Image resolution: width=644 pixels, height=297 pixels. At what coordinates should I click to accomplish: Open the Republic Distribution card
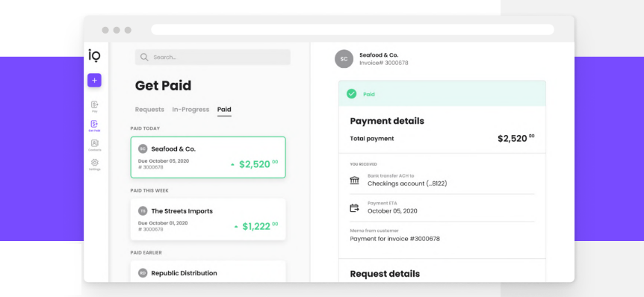(x=208, y=272)
